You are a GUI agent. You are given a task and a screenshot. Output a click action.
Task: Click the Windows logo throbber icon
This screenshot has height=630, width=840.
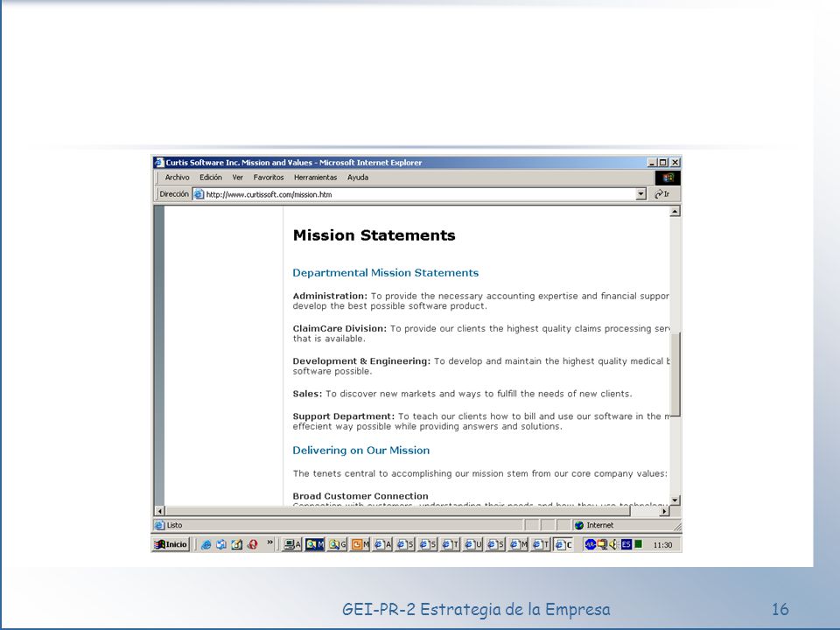click(x=668, y=178)
